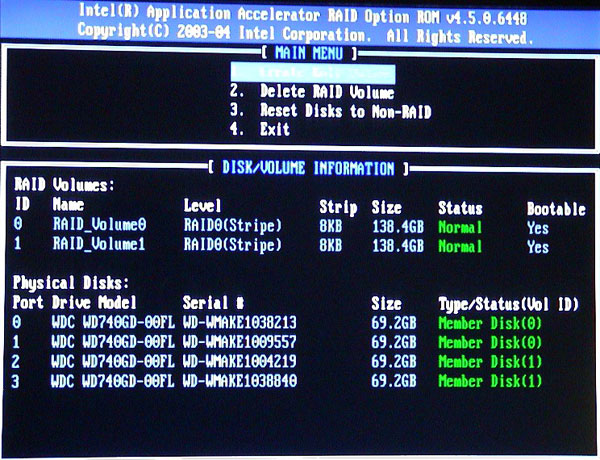The height and width of the screenshot is (460, 600).
Task: Select serial number WD-WMAKE1038840
Action: (x=240, y=380)
